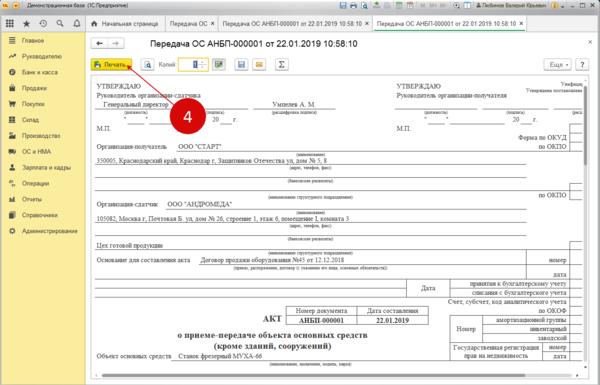Open notifications bell icon
This screenshot has height=385, width=600.
pyautogui.click(x=77, y=24)
